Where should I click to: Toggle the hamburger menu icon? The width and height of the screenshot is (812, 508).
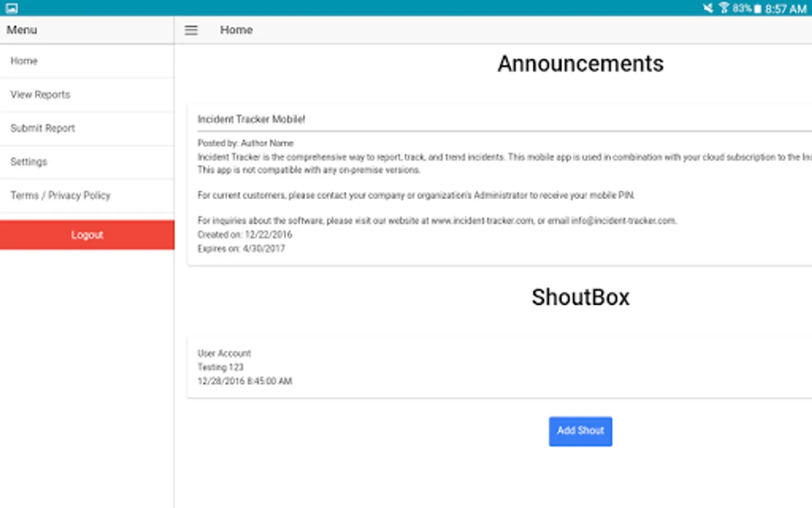tap(191, 30)
